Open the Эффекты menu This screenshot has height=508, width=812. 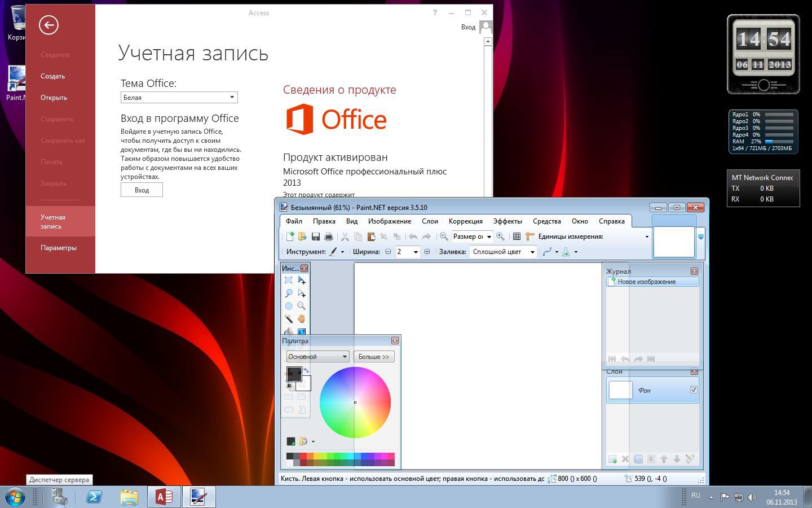(x=507, y=221)
